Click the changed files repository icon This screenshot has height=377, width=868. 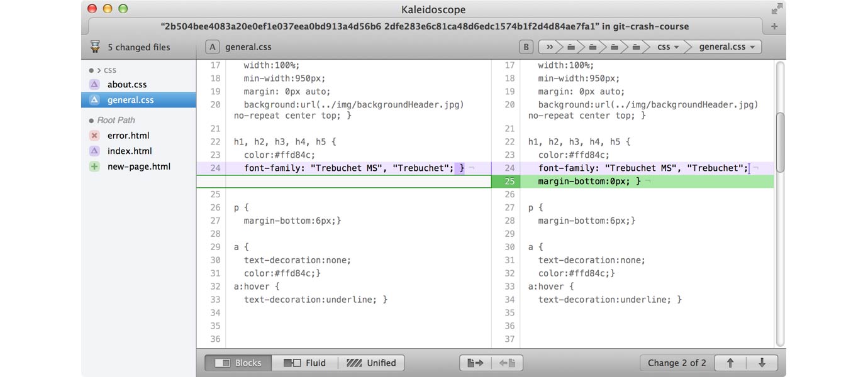click(95, 46)
